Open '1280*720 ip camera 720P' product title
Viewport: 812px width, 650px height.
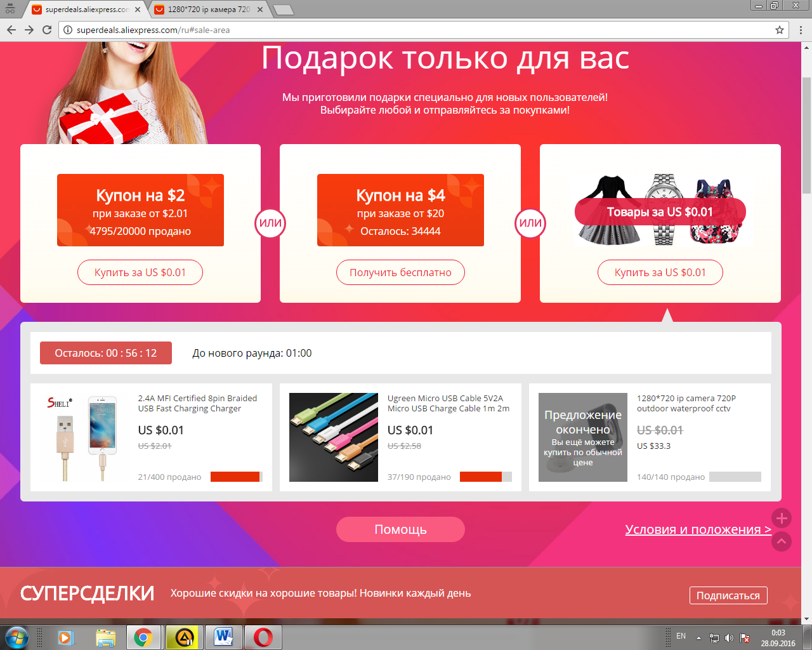(x=686, y=403)
